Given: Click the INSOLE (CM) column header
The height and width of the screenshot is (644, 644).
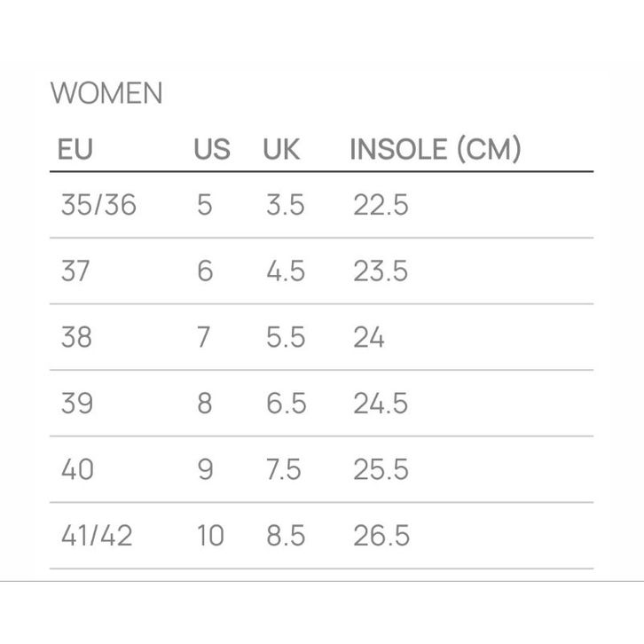Looking at the screenshot, I should [435, 149].
